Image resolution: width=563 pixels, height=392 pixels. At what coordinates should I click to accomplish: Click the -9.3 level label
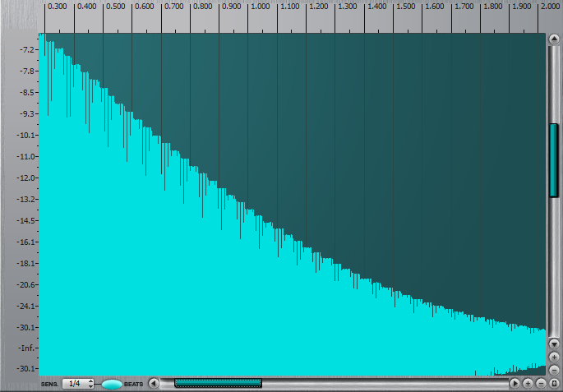27,113
